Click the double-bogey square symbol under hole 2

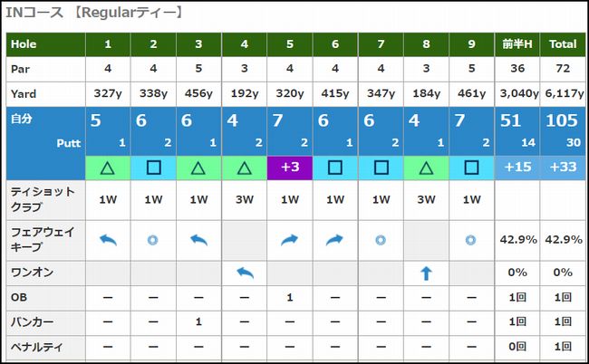(153, 167)
